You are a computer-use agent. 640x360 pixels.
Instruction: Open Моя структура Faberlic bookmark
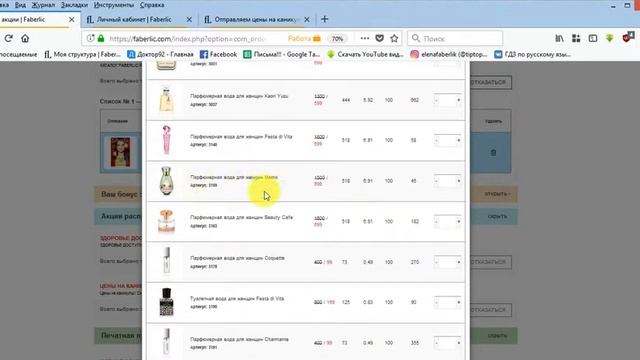pyautogui.click(x=82, y=54)
